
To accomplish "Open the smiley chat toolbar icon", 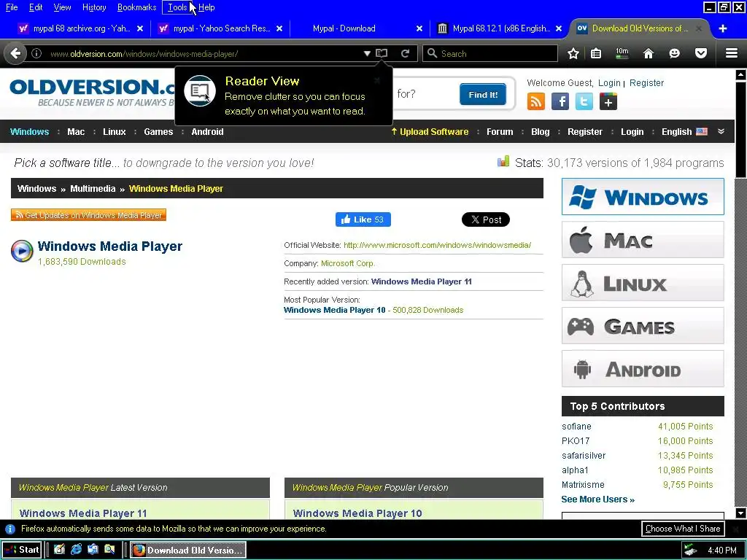I will point(674,53).
